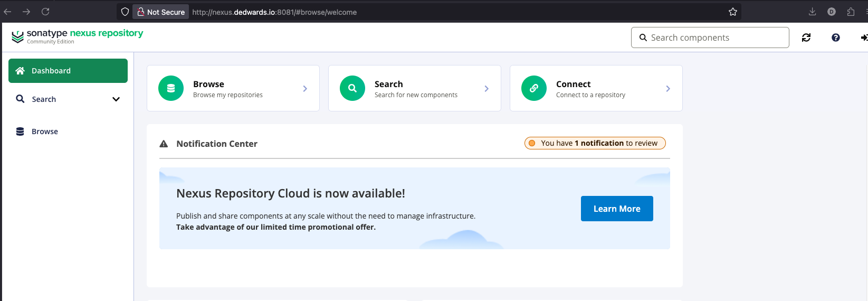Click the Learn More button
Viewport: 868px width, 301px height.
617,209
